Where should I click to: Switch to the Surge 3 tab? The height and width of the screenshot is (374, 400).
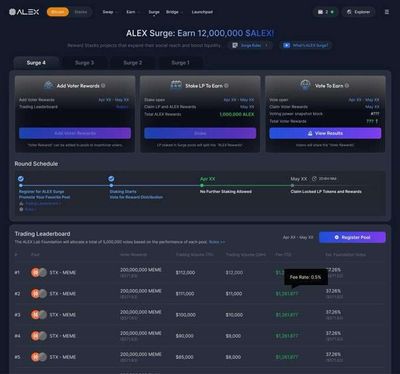pos(84,63)
